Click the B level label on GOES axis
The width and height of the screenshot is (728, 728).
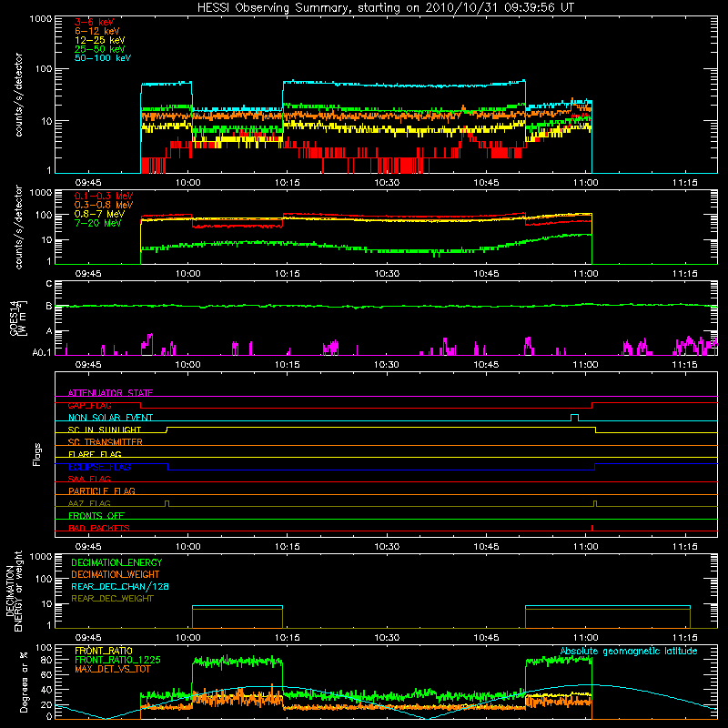(x=49, y=306)
